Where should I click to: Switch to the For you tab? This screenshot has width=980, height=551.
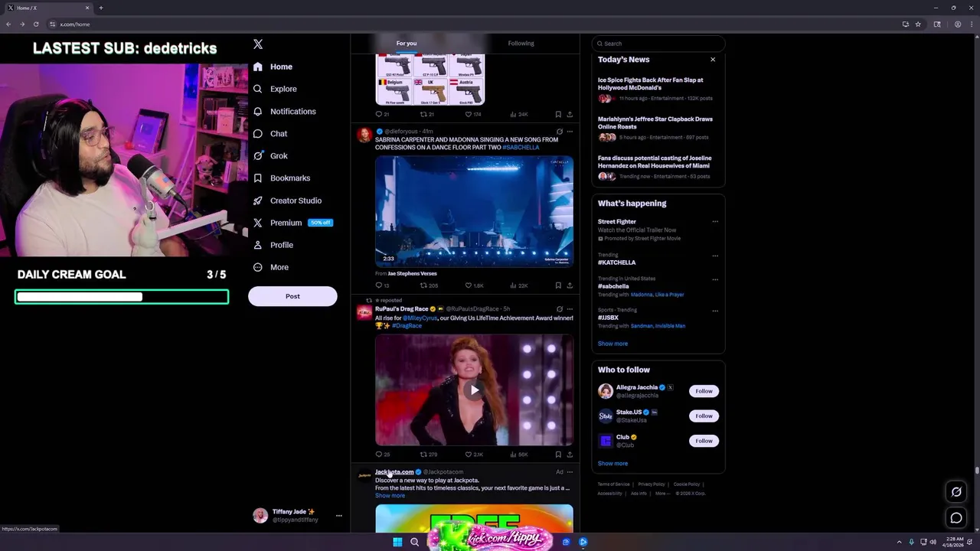407,44
